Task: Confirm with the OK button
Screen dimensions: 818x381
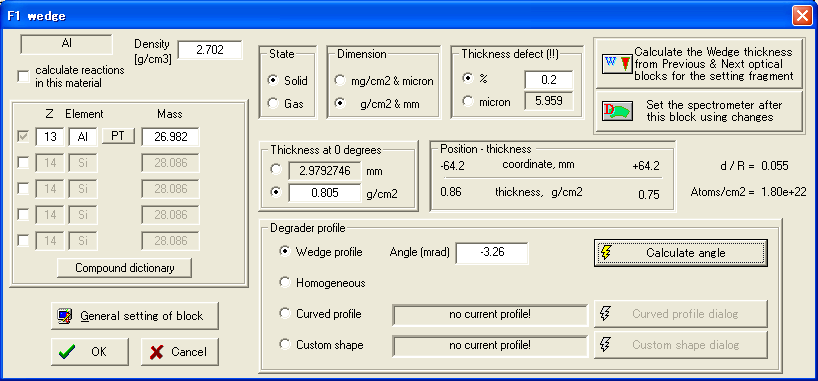Action: (x=90, y=352)
